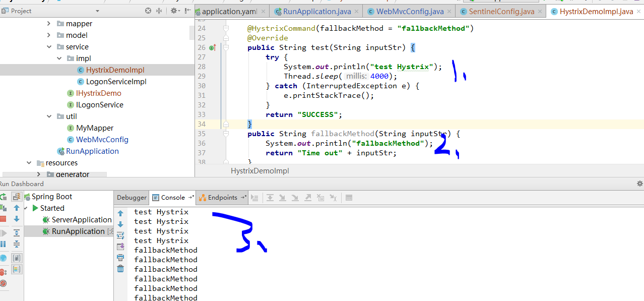The width and height of the screenshot is (644, 301).
Task: Collapse the util folder
Action: pos(49,116)
